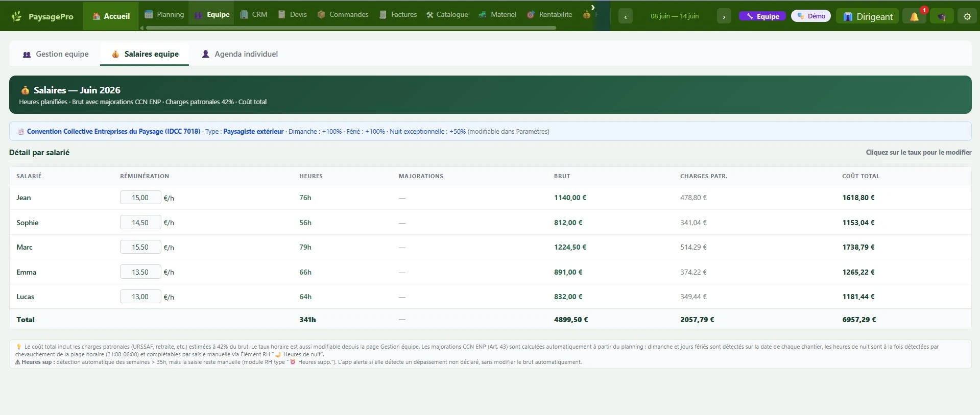The height and width of the screenshot is (415, 980).
Task: Go to the Devis tab
Action: click(293, 14)
